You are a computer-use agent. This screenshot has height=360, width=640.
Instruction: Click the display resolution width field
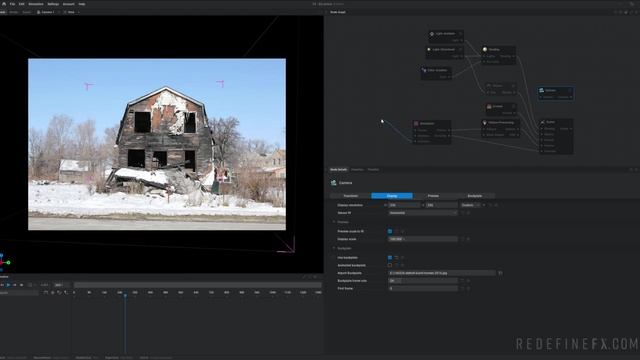pyautogui.click(x=404, y=205)
